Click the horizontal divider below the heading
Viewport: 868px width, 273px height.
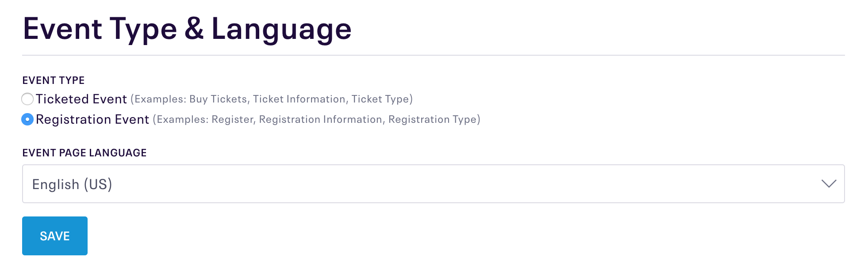pos(434,55)
